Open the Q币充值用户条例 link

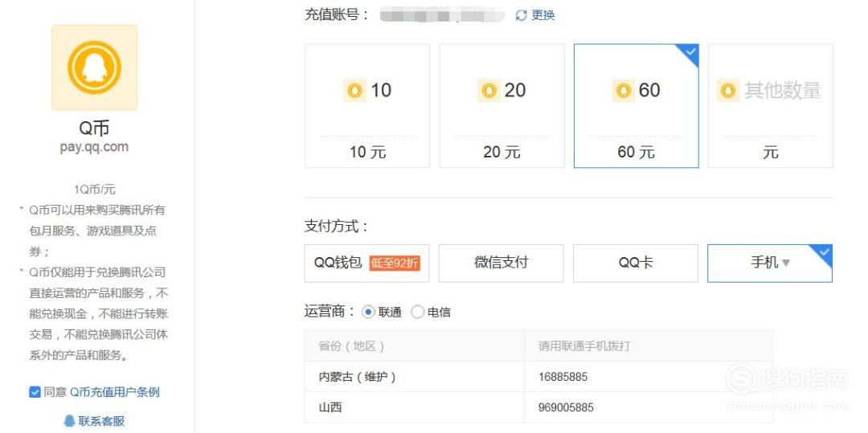tap(115, 392)
